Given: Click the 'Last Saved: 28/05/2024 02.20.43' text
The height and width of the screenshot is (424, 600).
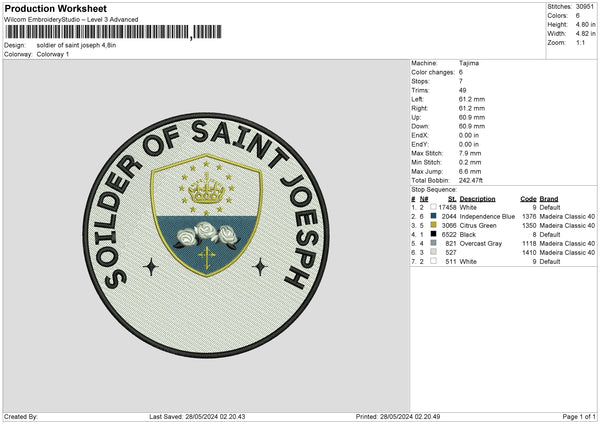Looking at the screenshot, I should coord(197,416).
